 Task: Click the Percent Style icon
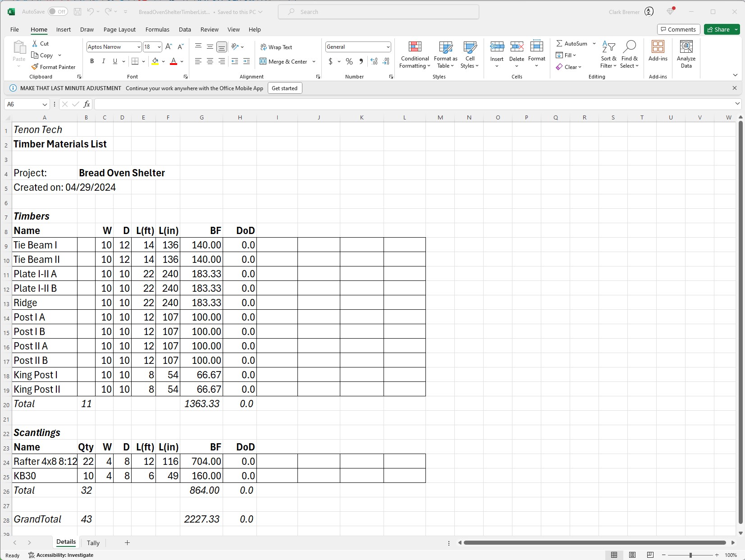349,61
